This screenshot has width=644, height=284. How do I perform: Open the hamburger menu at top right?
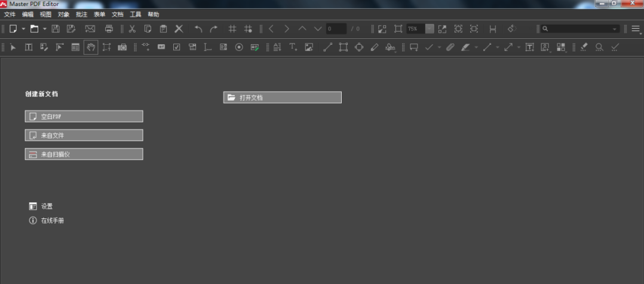(636, 29)
